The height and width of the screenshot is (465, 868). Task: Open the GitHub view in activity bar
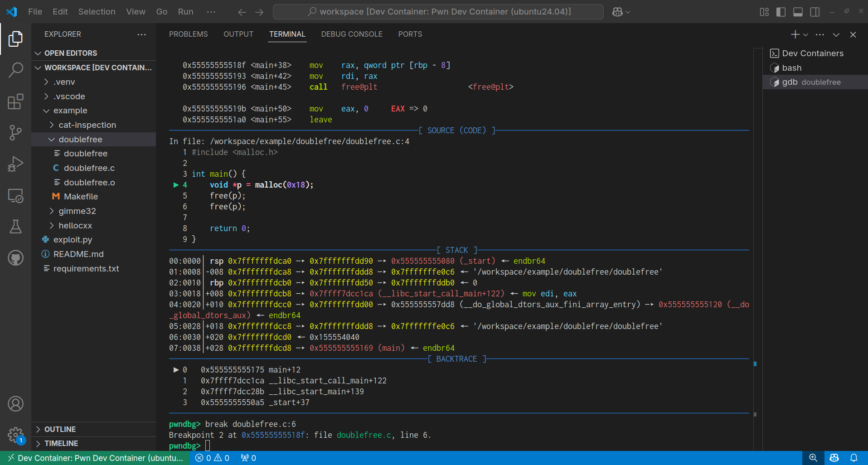pos(15,258)
